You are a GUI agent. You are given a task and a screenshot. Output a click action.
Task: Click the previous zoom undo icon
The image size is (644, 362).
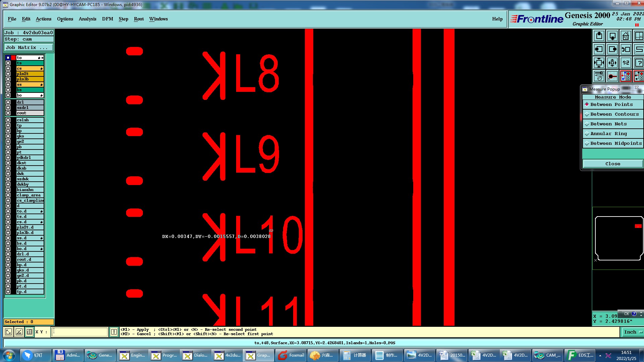626,50
